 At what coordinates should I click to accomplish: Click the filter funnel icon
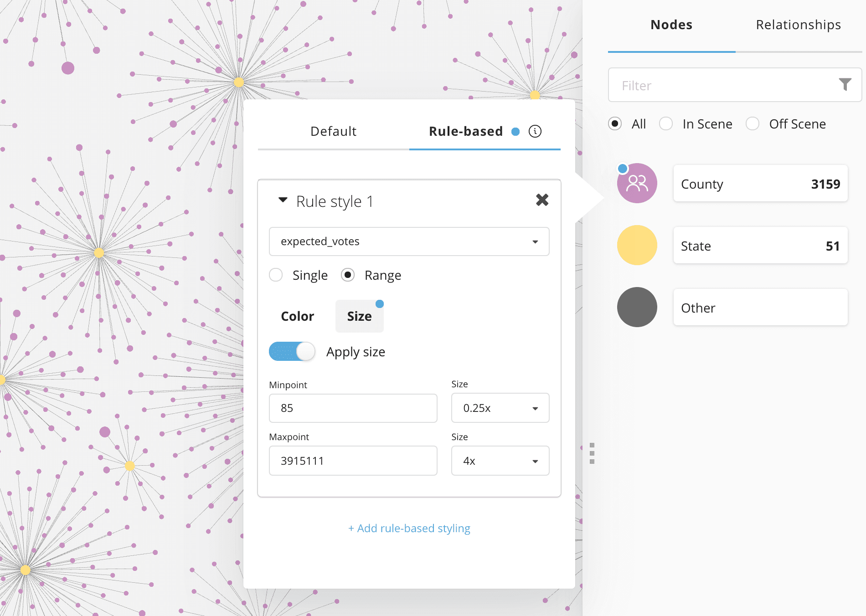pyautogui.click(x=845, y=84)
